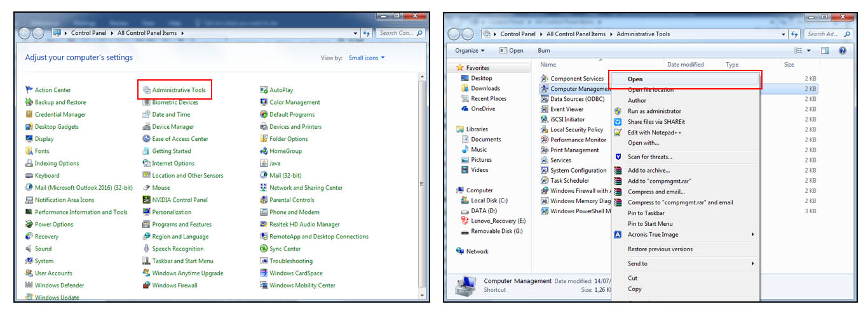Click the Power Options icon

pos(29,224)
